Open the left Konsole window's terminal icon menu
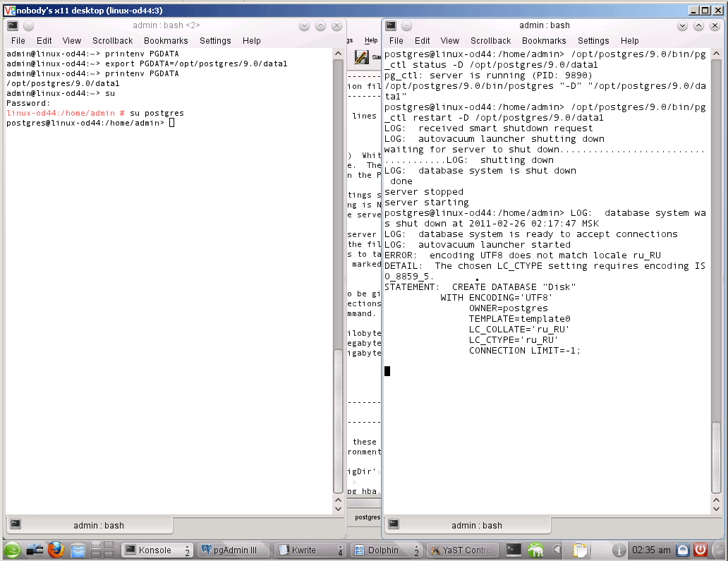The image size is (728, 561). tap(13, 26)
